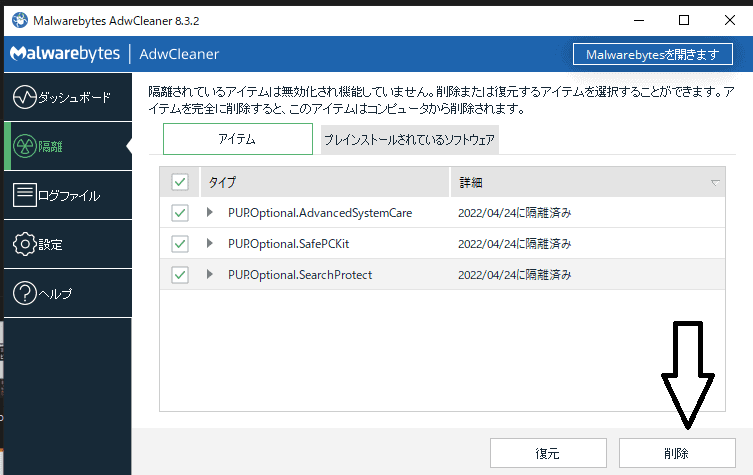Click the quarantine date of the SafePCKit row
Viewport: 753px width, 475px height.
[x=514, y=244]
